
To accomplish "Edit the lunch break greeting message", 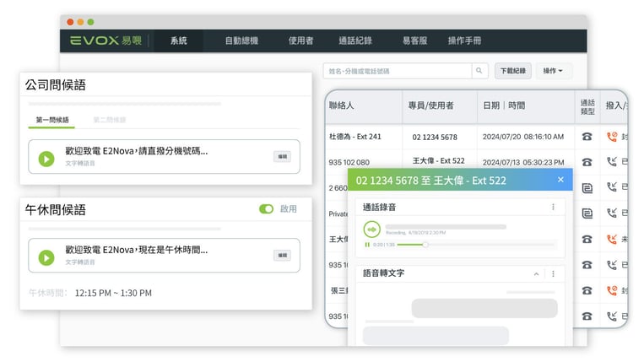I will [282, 256].
